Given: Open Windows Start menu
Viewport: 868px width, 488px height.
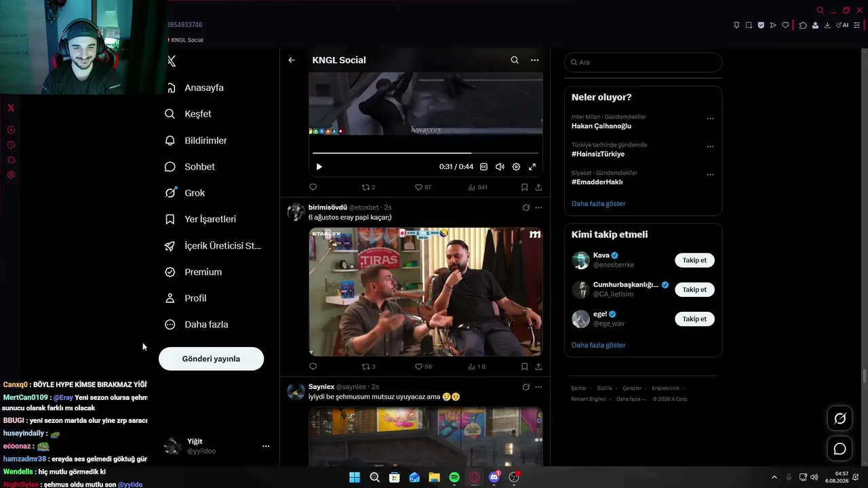Looking at the screenshot, I should pos(355,477).
